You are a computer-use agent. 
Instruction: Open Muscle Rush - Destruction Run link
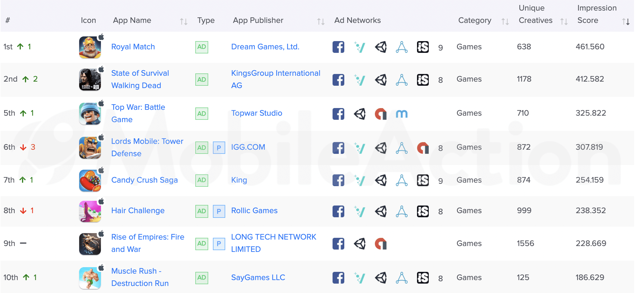[140, 277]
